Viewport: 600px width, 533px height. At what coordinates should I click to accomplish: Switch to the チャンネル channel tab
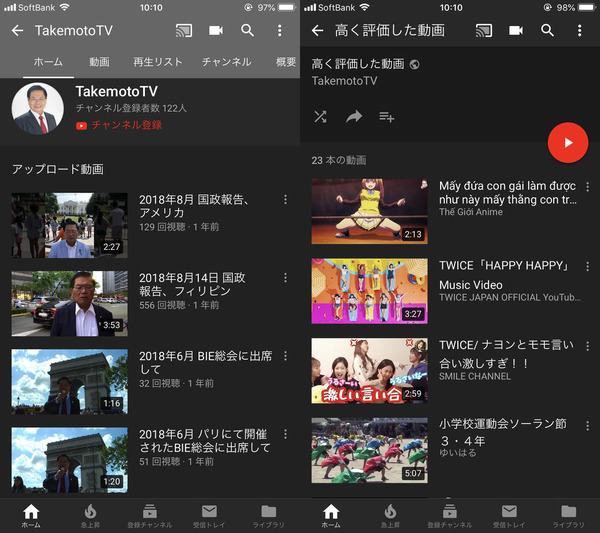click(227, 62)
